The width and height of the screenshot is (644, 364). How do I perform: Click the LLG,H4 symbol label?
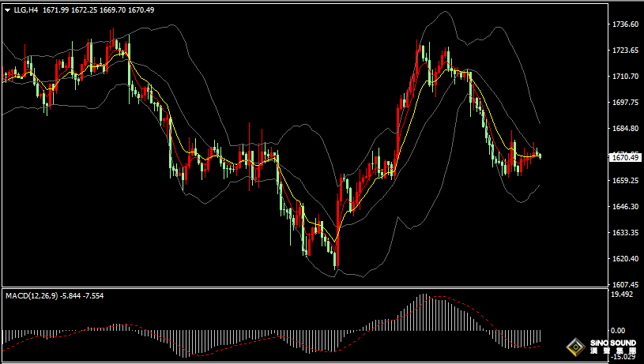[x=26, y=9]
